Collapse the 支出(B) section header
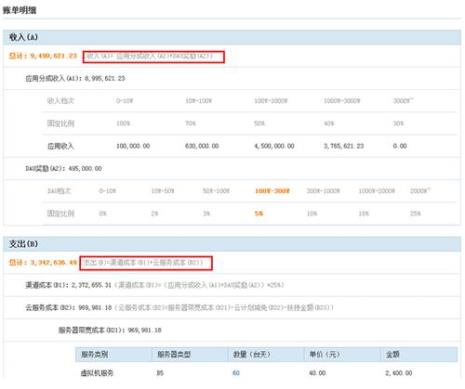The height and width of the screenshot is (389, 465). tap(232, 244)
